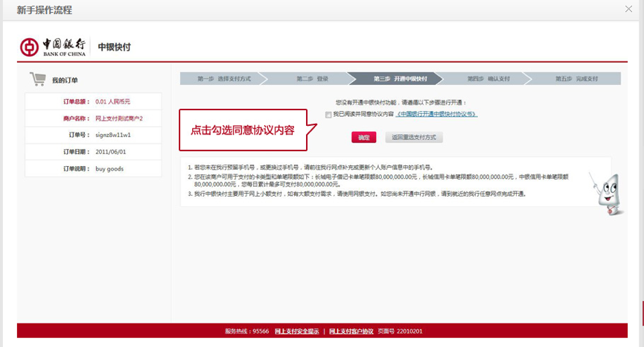Screen dimensions: 644x347
Task: Check the agreement checkbox 我已阅读并同意协议内容
Action: (328, 115)
